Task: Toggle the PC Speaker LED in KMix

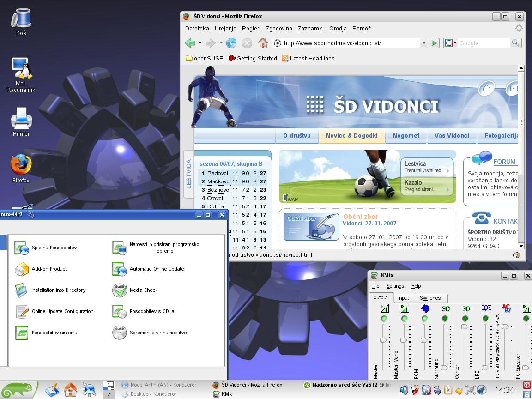Action: 526,319
